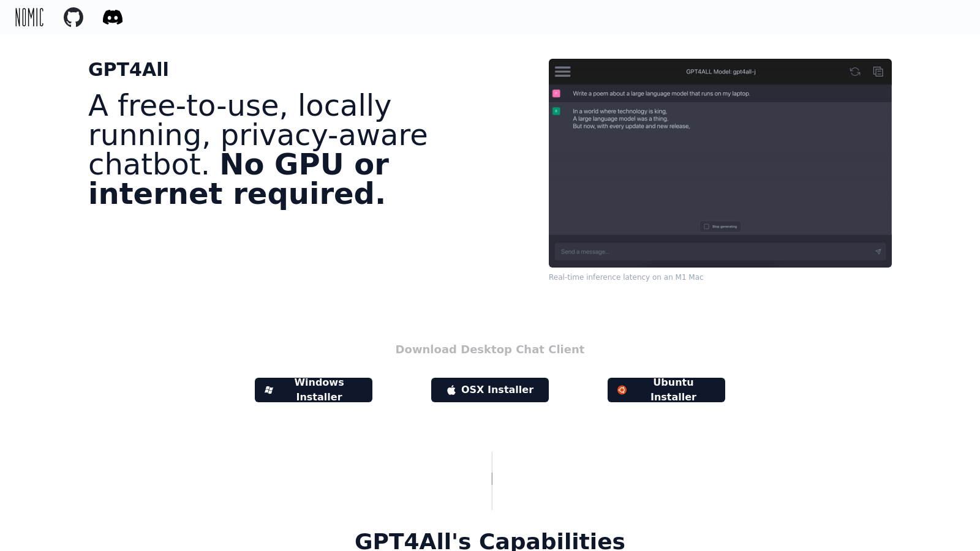Click the 'GPT4All's Capabilities' heading

(490, 541)
